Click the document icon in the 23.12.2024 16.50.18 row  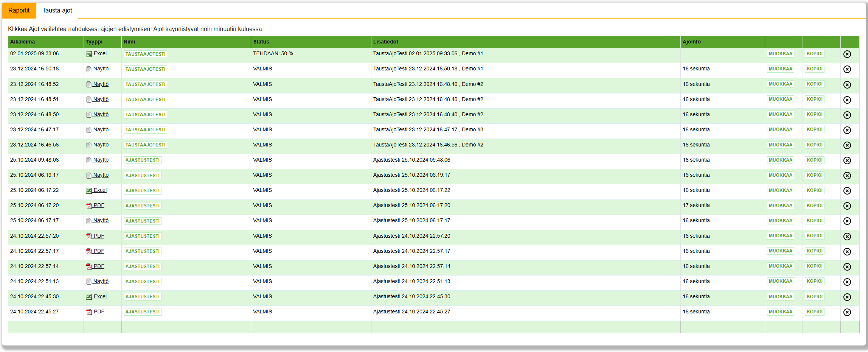[x=89, y=69]
